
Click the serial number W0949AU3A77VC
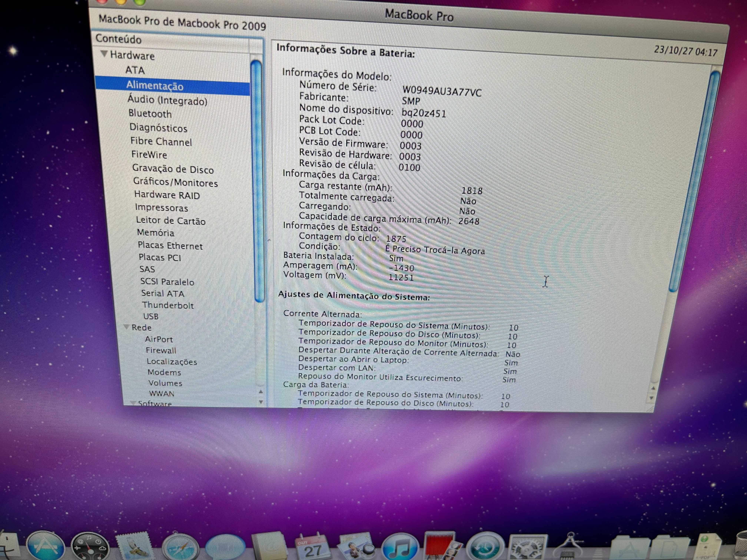(x=442, y=91)
